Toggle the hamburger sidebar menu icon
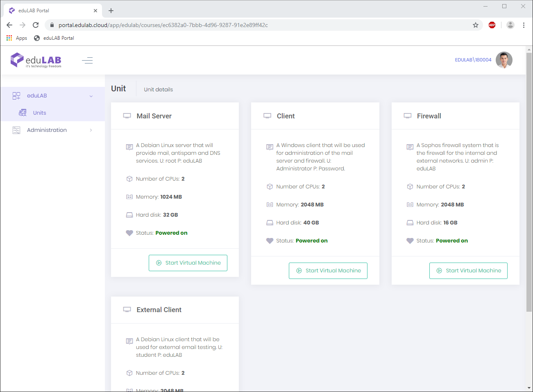Viewport: 533px width, 392px height. click(x=87, y=61)
